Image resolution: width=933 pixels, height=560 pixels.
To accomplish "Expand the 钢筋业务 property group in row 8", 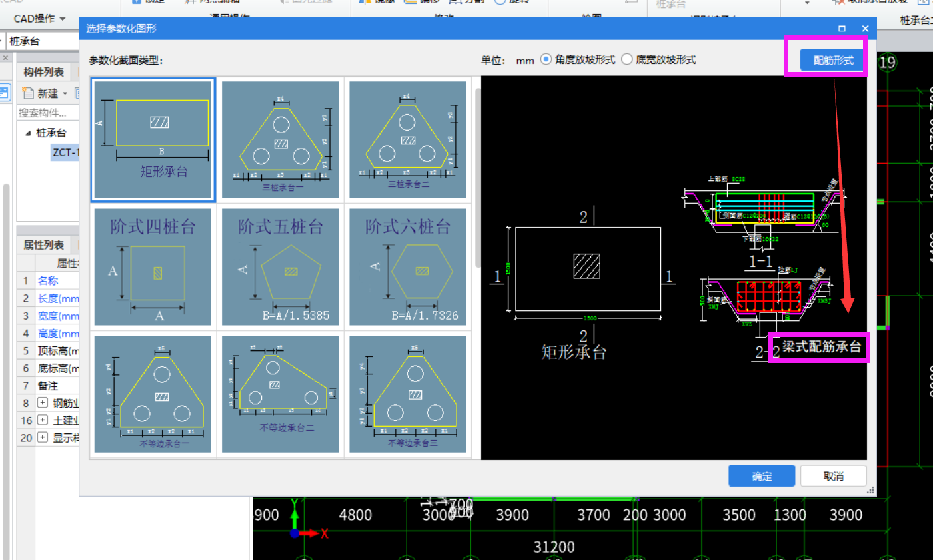I will pos(43,403).
